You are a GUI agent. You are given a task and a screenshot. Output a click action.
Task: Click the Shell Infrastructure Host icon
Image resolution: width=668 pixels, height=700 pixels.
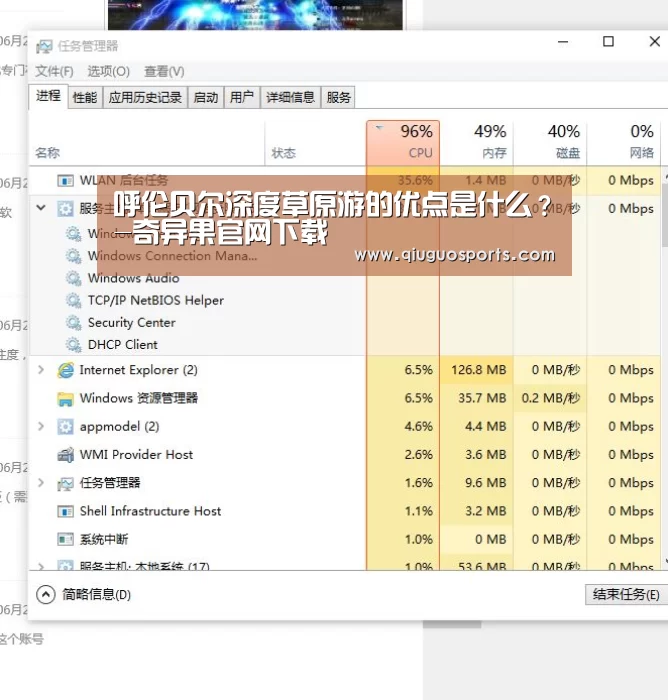click(x=65, y=512)
